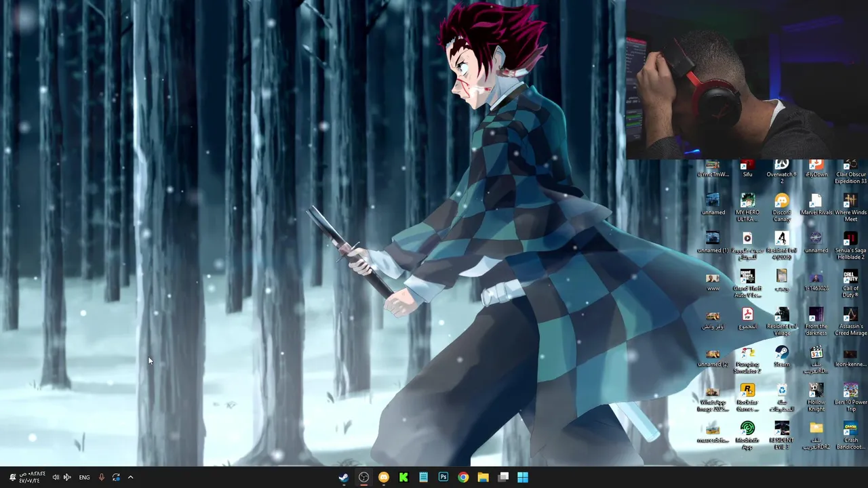Open Steam from the taskbar
The width and height of the screenshot is (868, 488).
pyautogui.click(x=344, y=477)
